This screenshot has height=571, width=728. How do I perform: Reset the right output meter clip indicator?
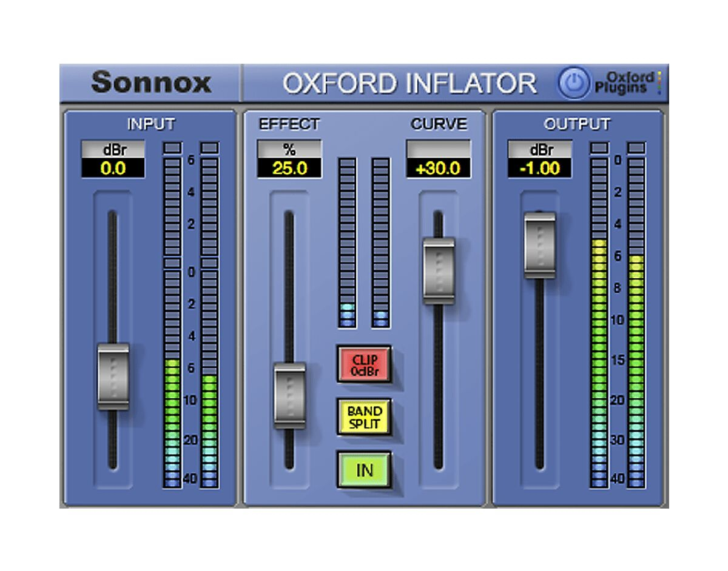pos(636,147)
